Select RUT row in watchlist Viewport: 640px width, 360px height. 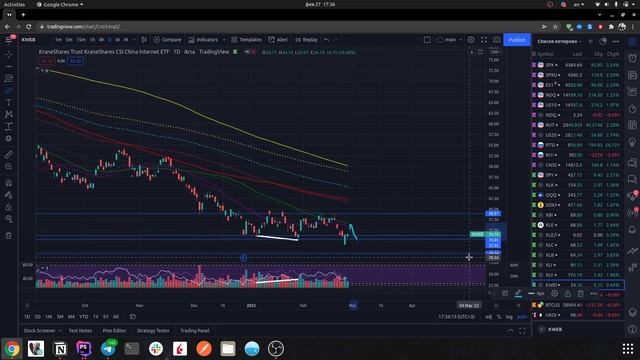[578, 125]
